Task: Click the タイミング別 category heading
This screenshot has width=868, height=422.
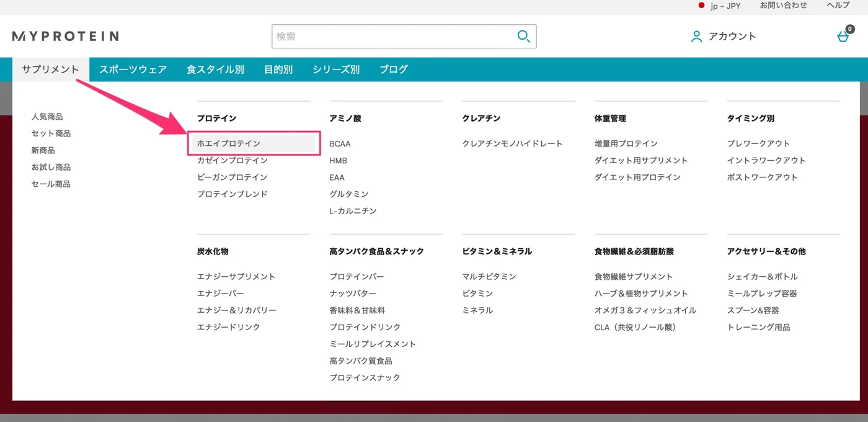Action: click(751, 118)
